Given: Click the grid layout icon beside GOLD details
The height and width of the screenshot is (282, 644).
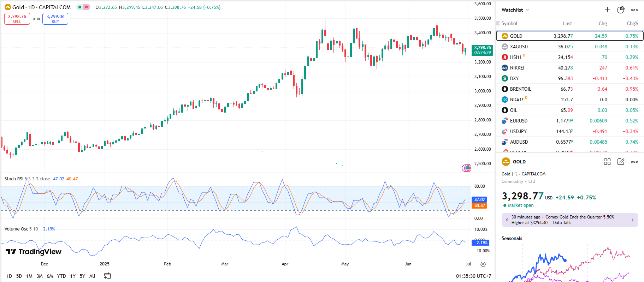Looking at the screenshot, I should coord(607,162).
